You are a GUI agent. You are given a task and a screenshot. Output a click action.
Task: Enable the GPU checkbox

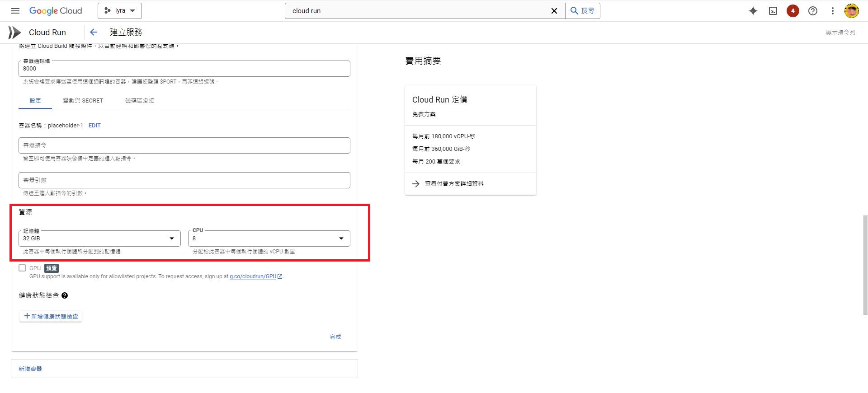click(x=22, y=268)
